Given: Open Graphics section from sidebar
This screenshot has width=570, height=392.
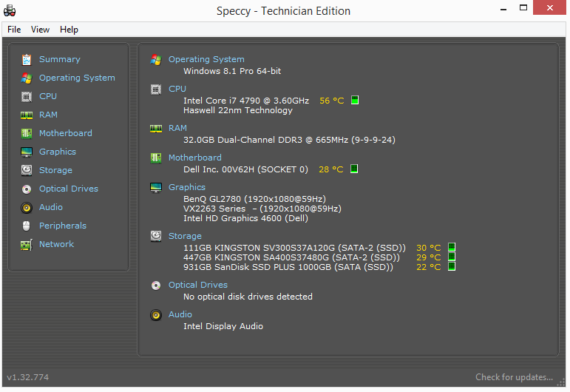Looking at the screenshot, I should (58, 152).
